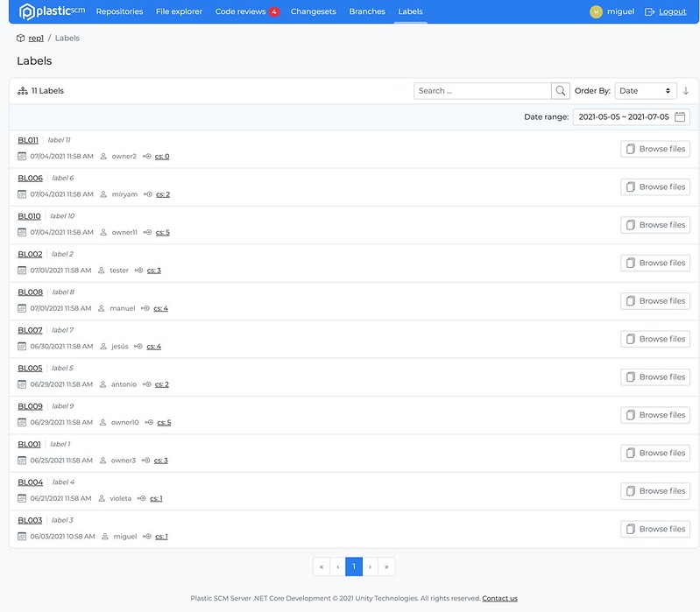Open the Branches section
The image size is (700, 612).
point(367,11)
